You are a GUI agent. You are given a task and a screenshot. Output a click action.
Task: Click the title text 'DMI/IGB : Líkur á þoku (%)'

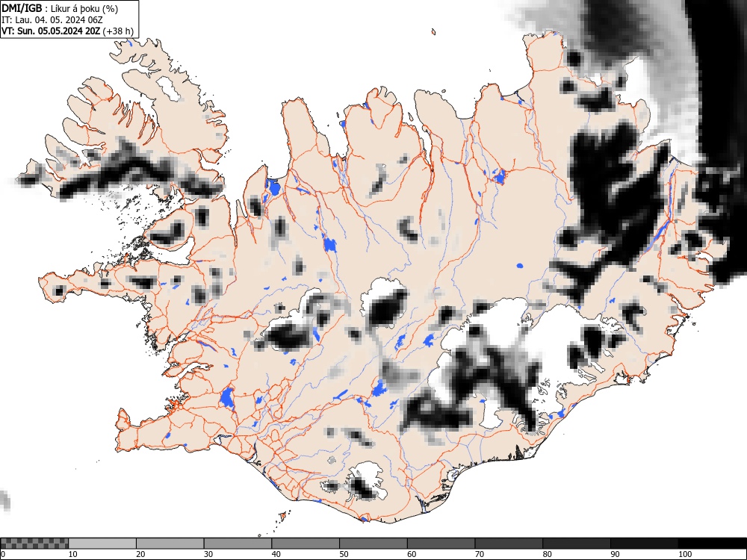[60, 8]
